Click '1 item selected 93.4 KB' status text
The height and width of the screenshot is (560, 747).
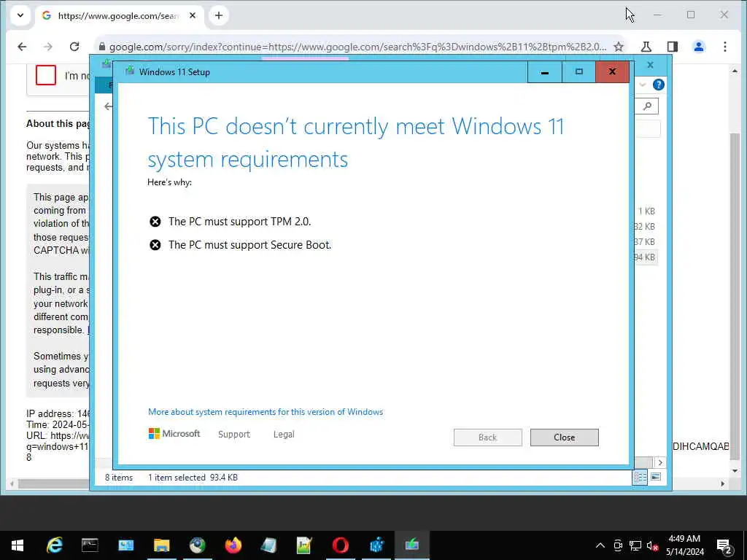pyautogui.click(x=193, y=477)
